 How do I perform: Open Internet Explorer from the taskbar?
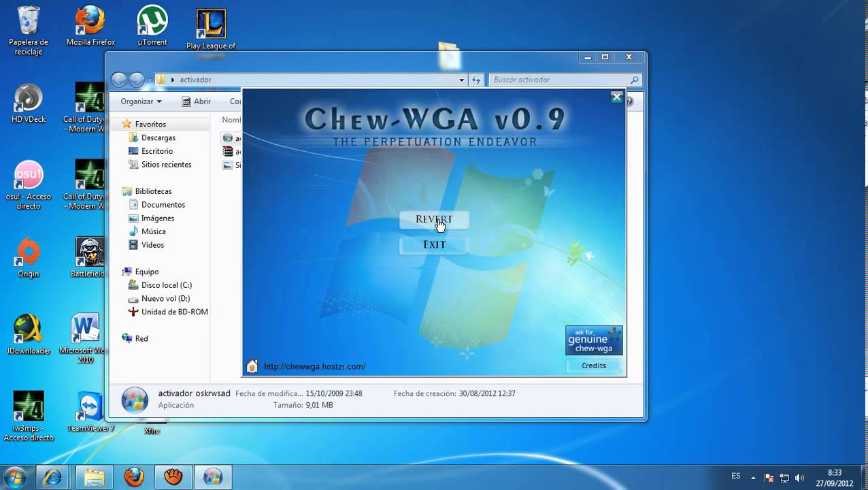coord(53,477)
